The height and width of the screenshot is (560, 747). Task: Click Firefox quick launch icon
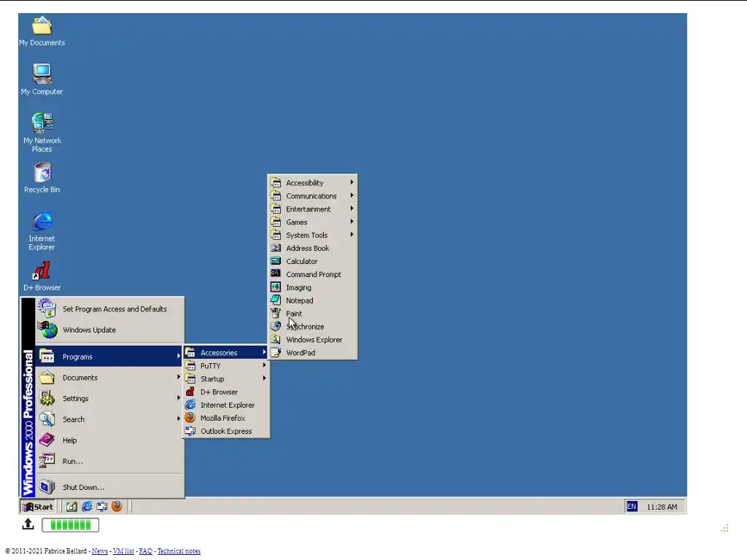117,507
